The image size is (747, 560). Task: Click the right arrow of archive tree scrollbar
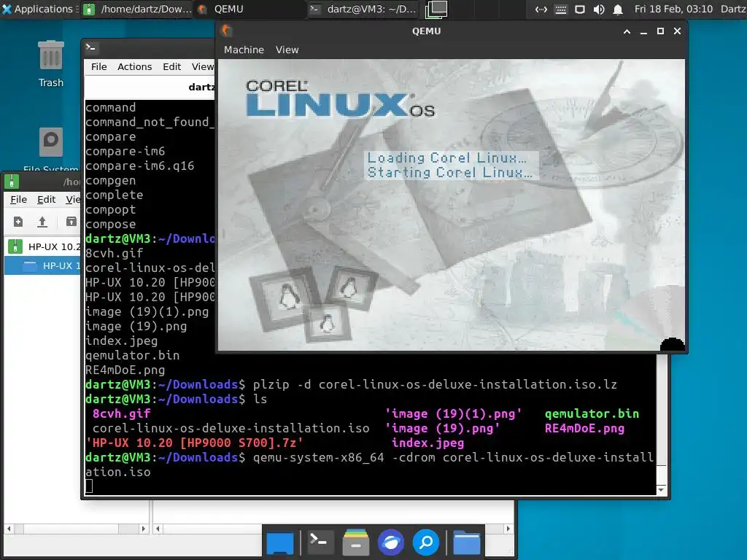144,529
